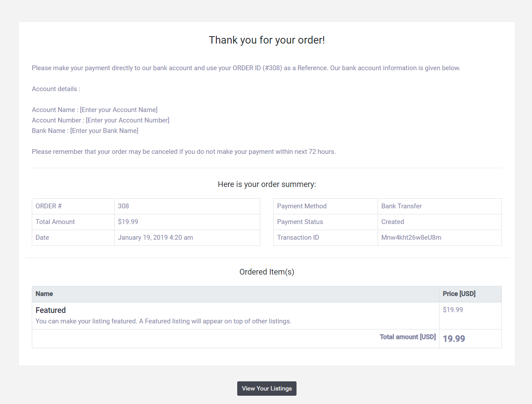This screenshot has width=532, height=404.
Task: Click the bold 19.99 grand total
Action: pos(454,339)
